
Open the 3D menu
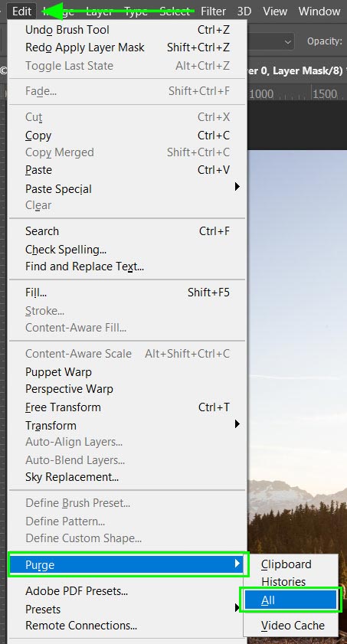click(244, 11)
